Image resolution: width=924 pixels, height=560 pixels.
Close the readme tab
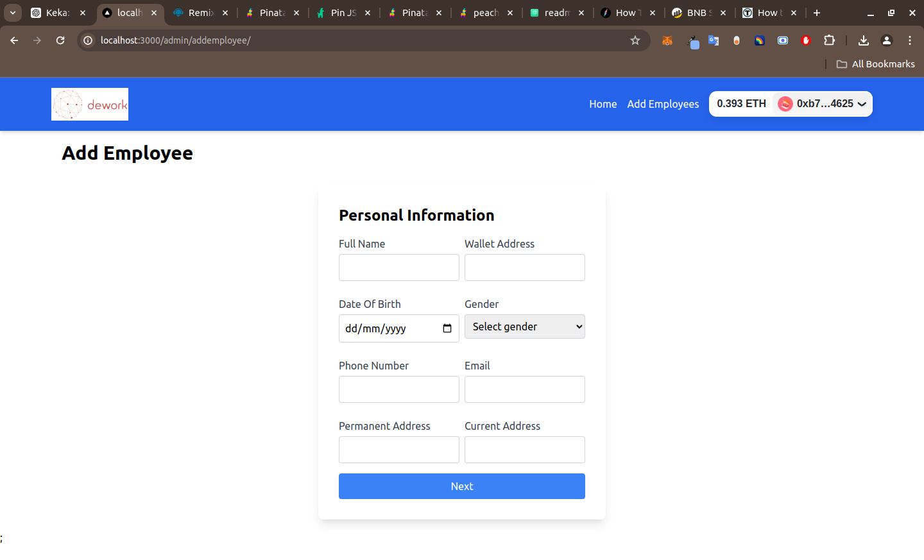581,13
